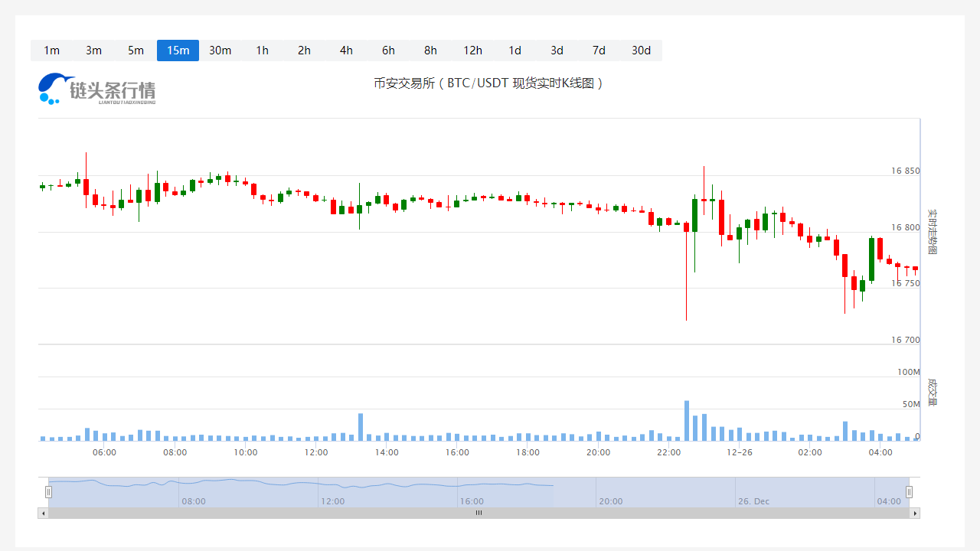Click the left scroll arrow of the scrollbar

coord(43,513)
